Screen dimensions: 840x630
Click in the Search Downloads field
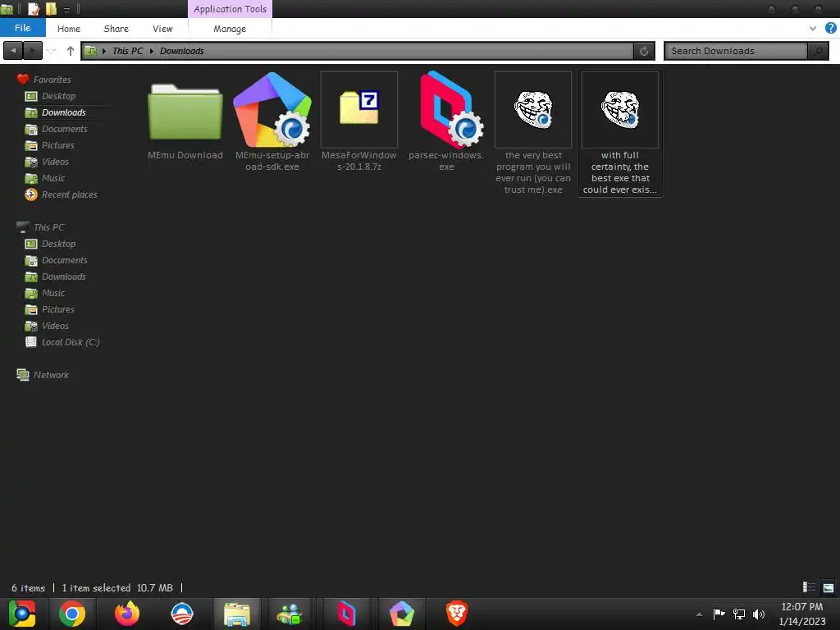pyautogui.click(x=736, y=51)
